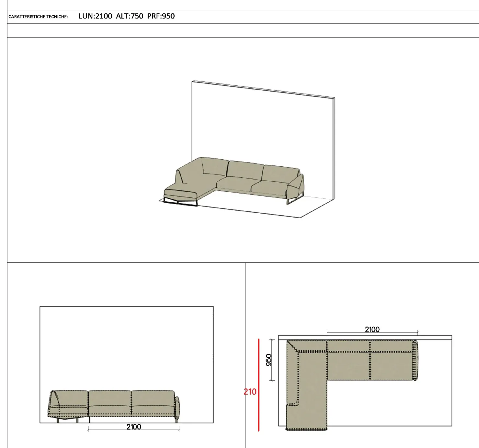Click the rotated 950 depth dimension
479x448 pixels.
tap(269, 360)
